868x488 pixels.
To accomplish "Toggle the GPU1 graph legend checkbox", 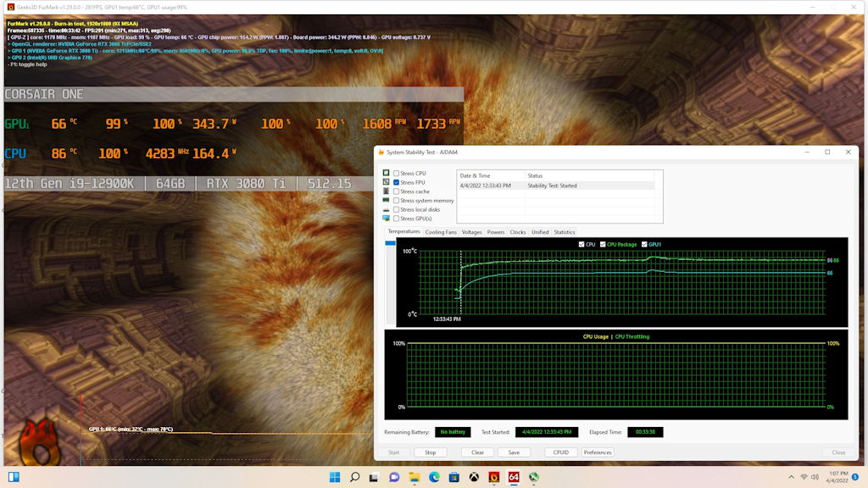I will (x=644, y=244).
